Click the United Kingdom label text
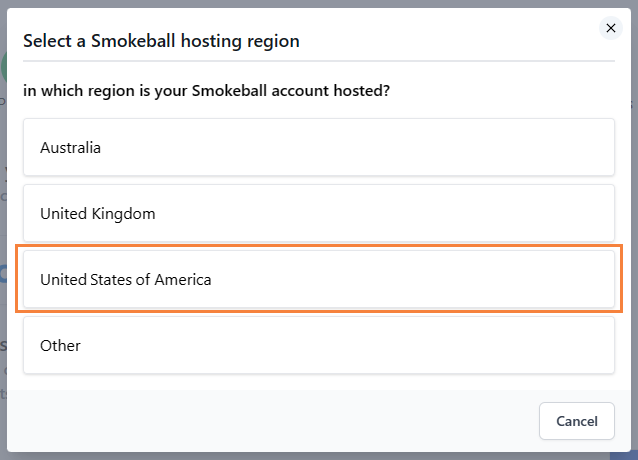 (98, 214)
